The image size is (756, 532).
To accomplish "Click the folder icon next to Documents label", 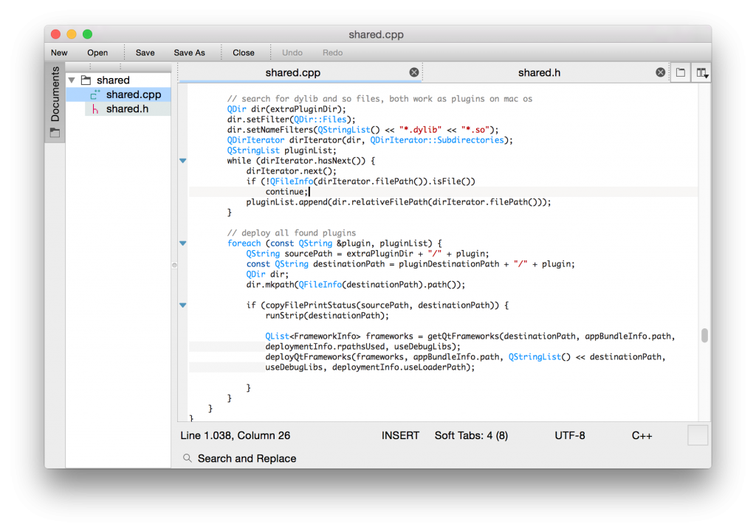I will (x=55, y=130).
